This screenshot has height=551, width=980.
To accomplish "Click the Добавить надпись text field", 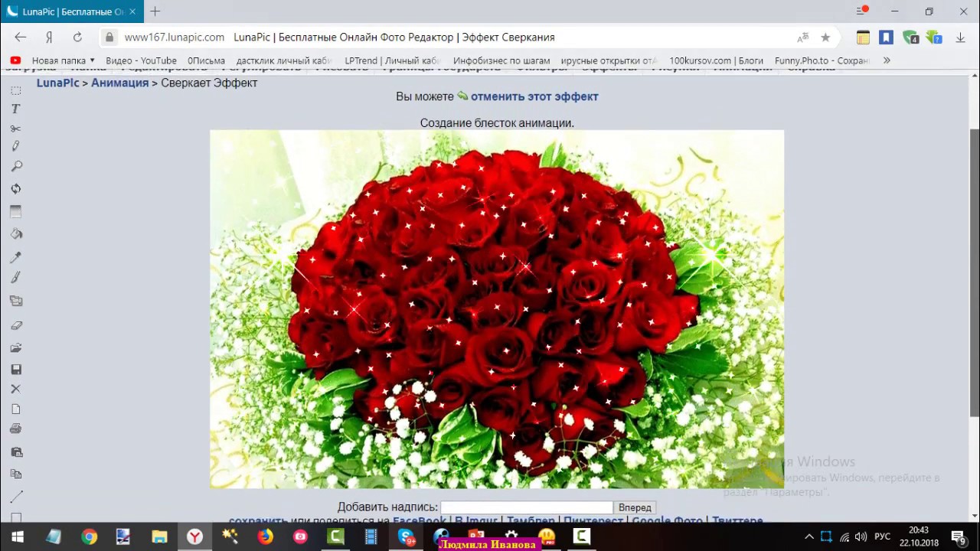I will click(527, 507).
